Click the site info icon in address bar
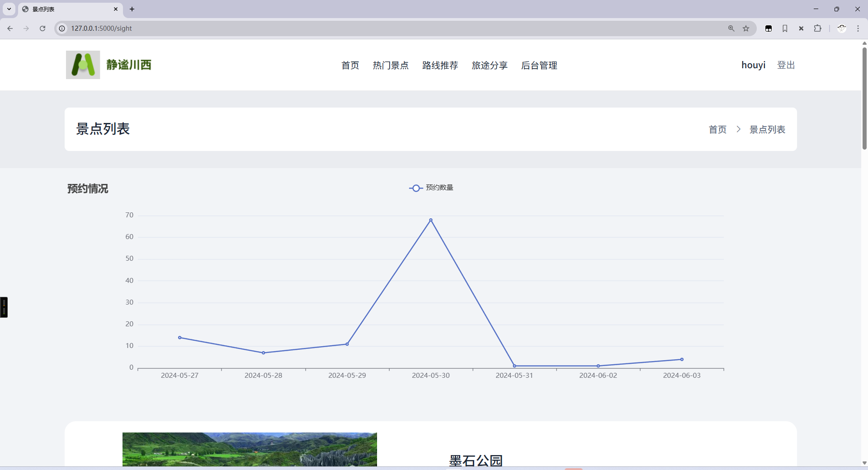This screenshot has width=868, height=470. pos(62,28)
